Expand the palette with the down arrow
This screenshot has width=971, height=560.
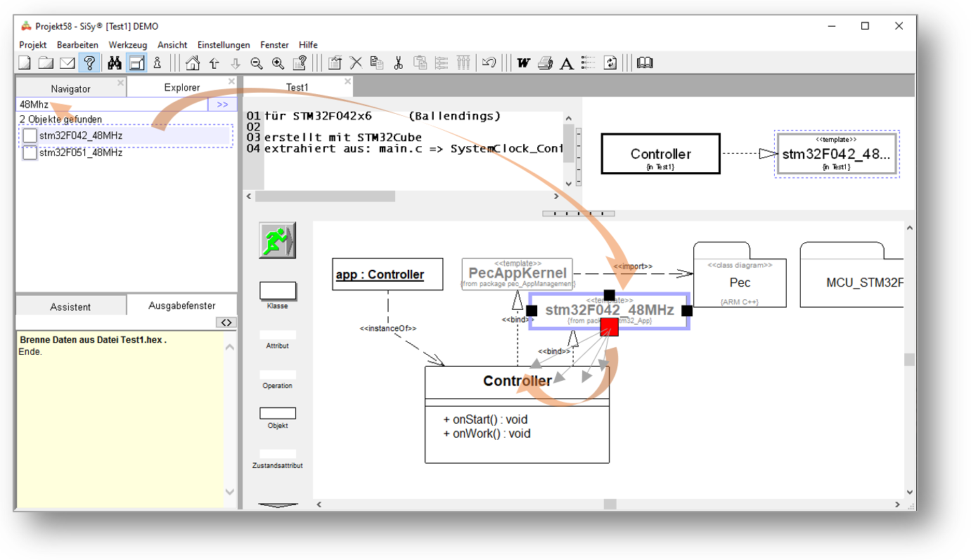tap(278, 504)
